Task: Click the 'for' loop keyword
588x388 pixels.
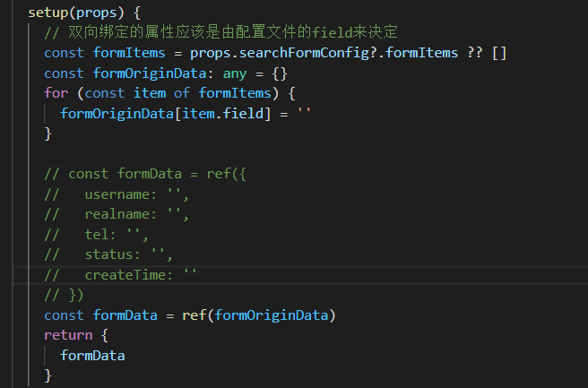Action: pos(56,92)
